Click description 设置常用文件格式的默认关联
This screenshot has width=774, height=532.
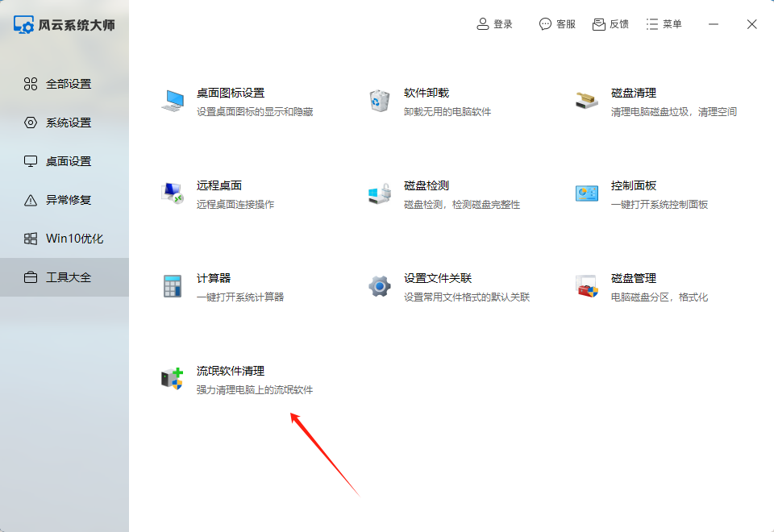coord(467,297)
